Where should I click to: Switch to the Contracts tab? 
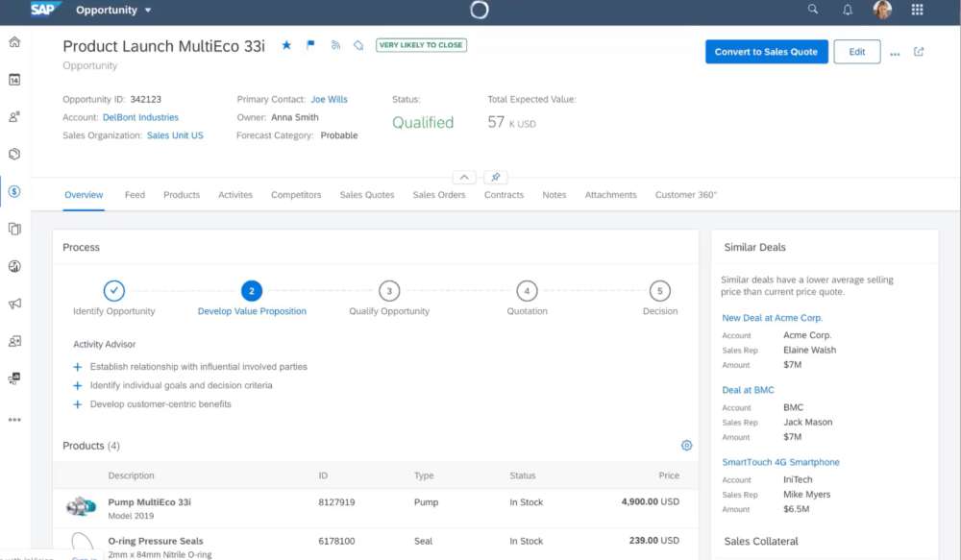[504, 195]
